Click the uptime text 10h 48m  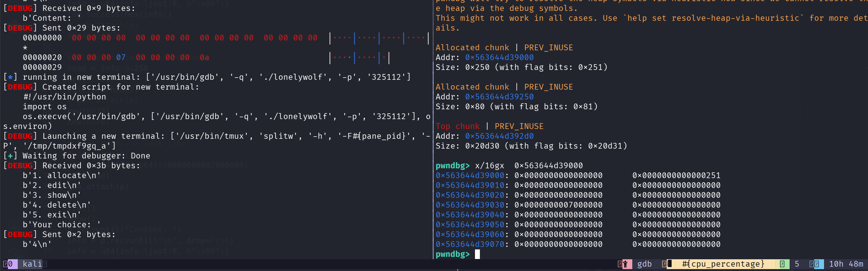846,264
